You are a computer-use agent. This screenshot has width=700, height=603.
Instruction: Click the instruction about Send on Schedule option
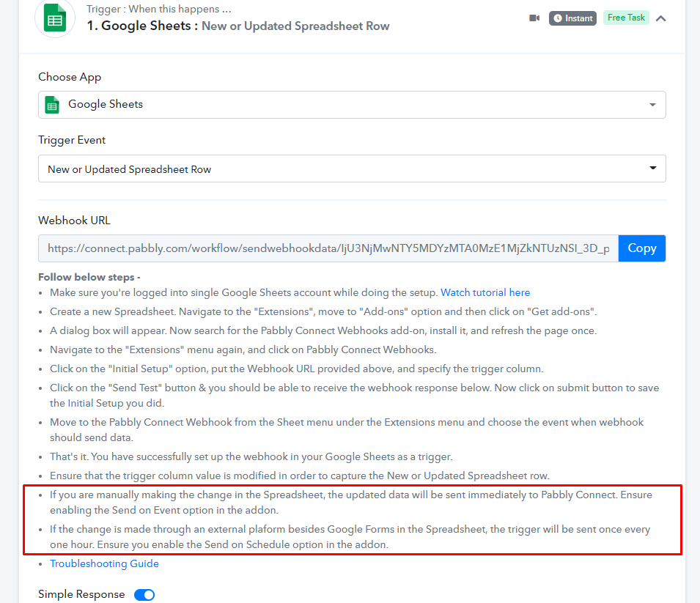tap(350, 537)
